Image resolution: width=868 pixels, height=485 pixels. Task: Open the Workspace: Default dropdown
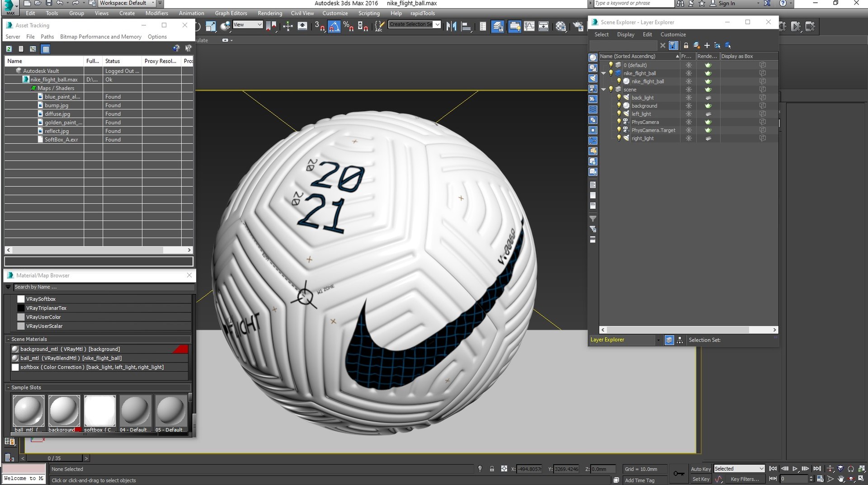tap(127, 3)
